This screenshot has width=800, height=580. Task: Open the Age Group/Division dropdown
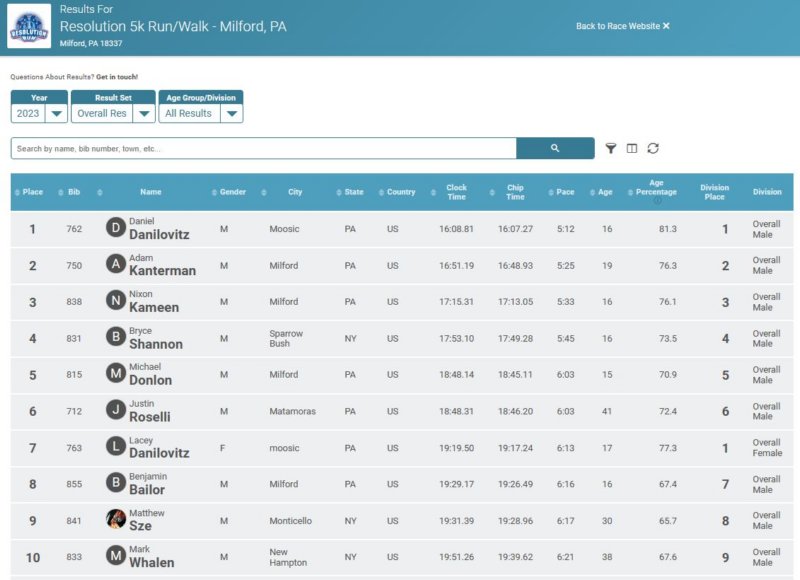(x=201, y=113)
